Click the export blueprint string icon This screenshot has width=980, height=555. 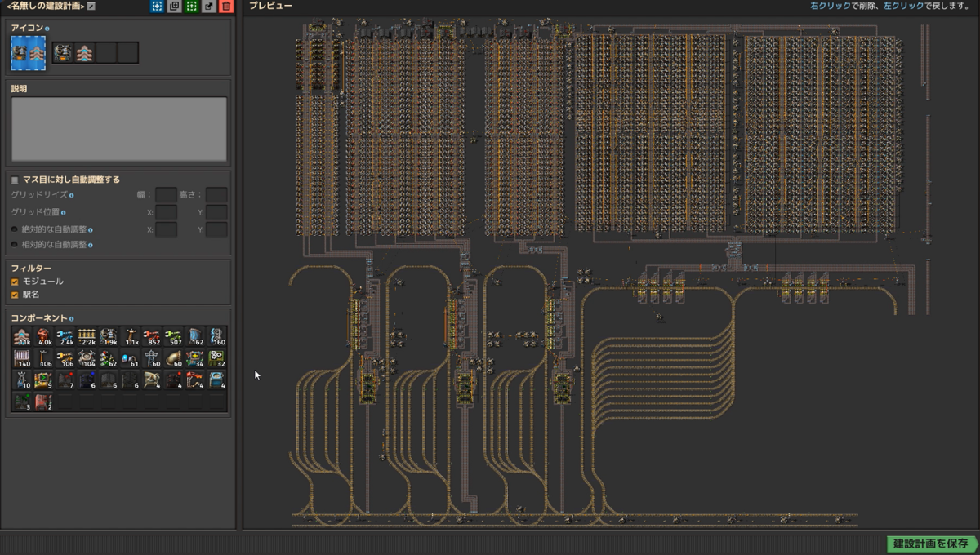(209, 7)
